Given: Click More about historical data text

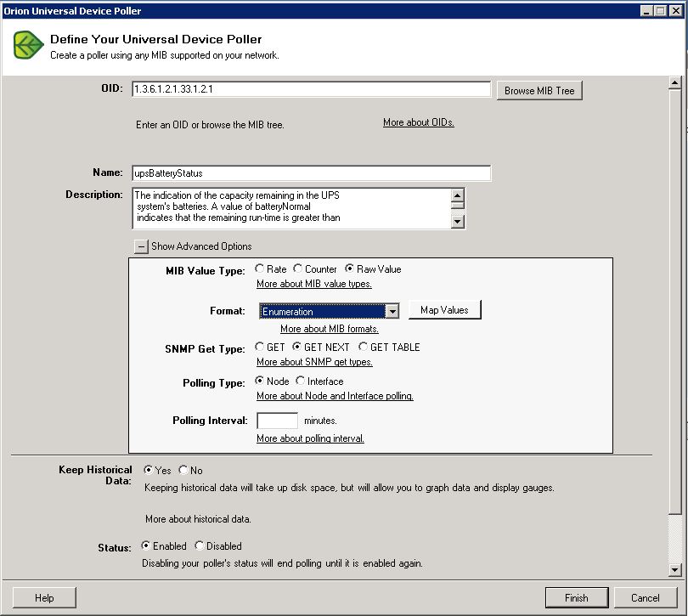Looking at the screenshot, I should click(198, 519).
